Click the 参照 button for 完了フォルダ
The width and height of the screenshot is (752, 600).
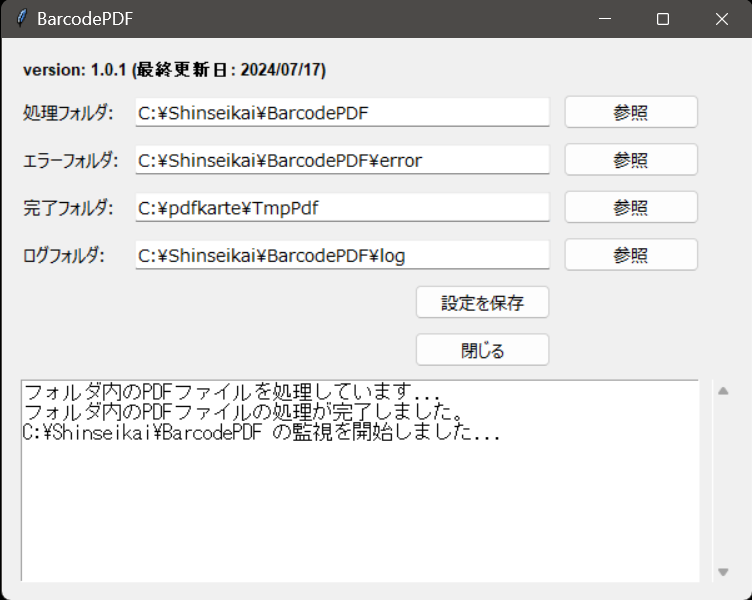[x=631, y=207]
